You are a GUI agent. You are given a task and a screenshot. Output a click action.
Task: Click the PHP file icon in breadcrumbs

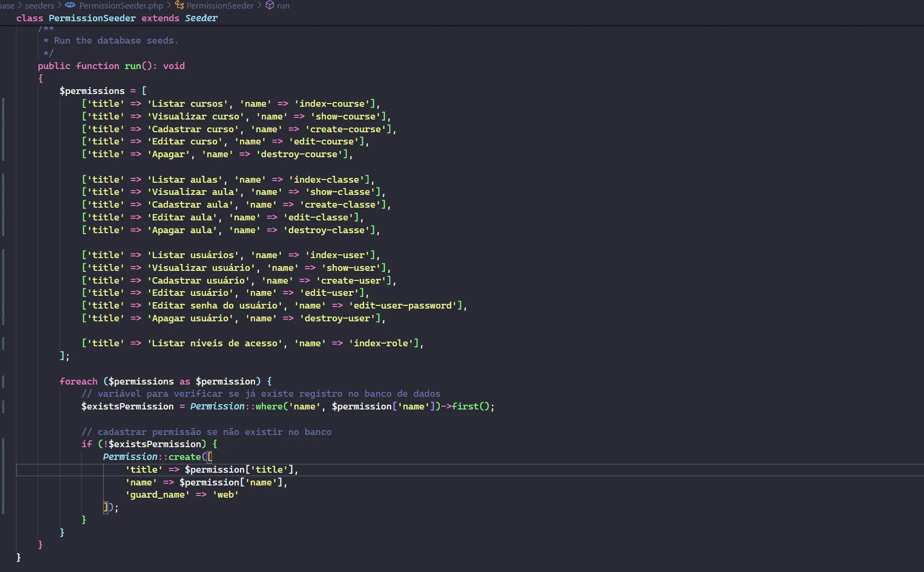pos(70,5)
